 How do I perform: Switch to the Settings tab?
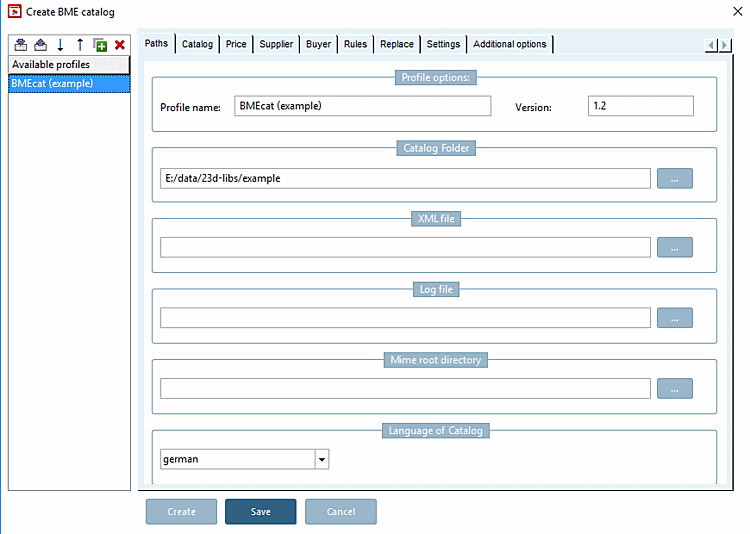click(443, 44)
